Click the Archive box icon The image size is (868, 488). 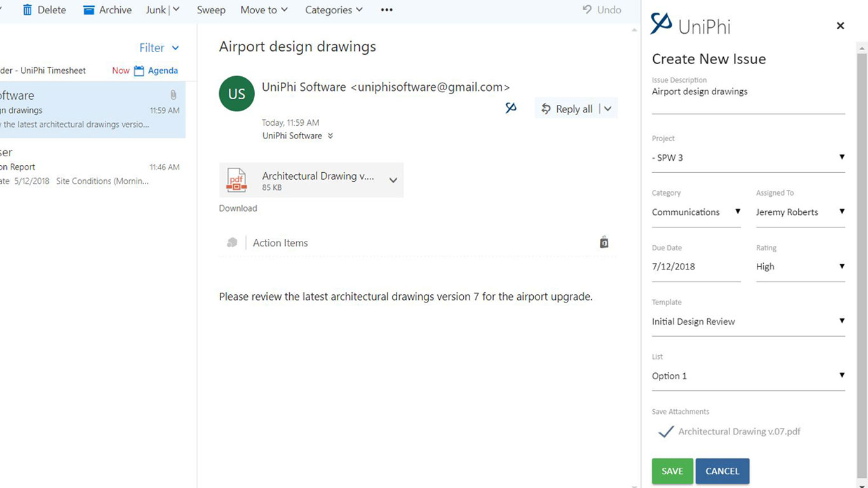(89, 10)
